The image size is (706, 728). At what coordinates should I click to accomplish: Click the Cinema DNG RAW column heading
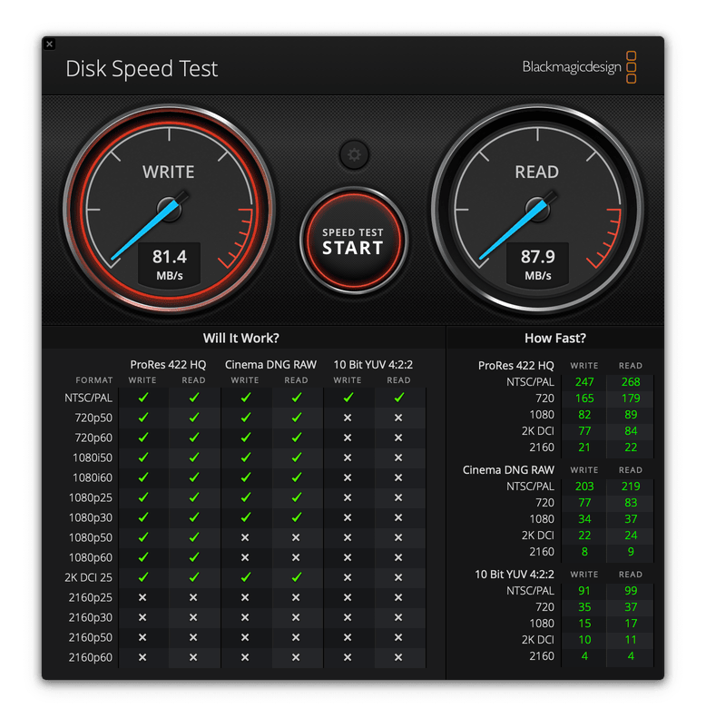pyautogui.click(x=270, y=365)
